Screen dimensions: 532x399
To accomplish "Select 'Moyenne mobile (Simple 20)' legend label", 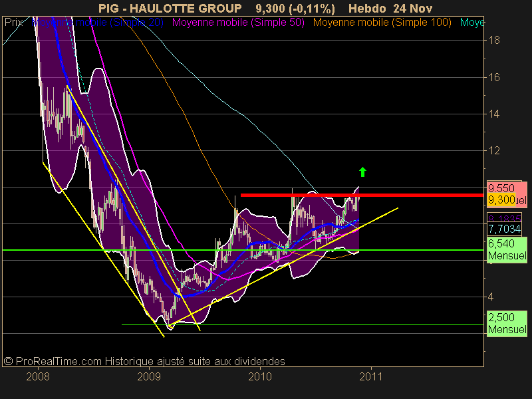I will [x=97, y=23].
